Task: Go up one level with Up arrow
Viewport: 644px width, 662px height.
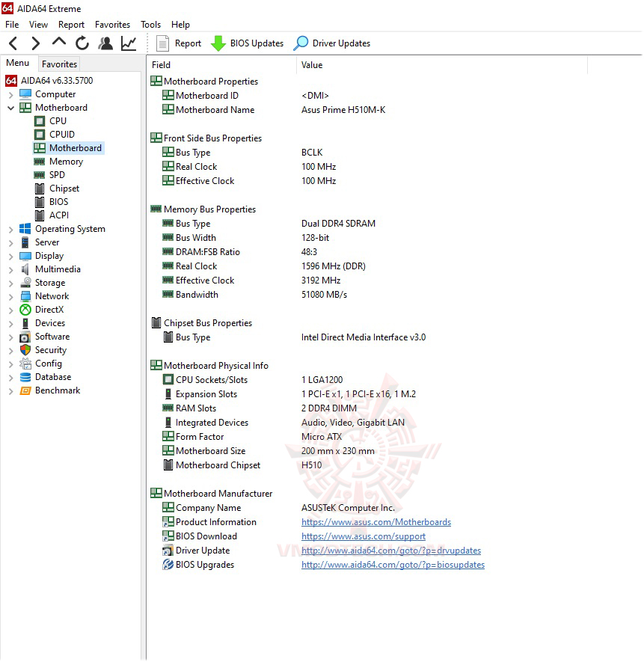Action: click(59, 42)
